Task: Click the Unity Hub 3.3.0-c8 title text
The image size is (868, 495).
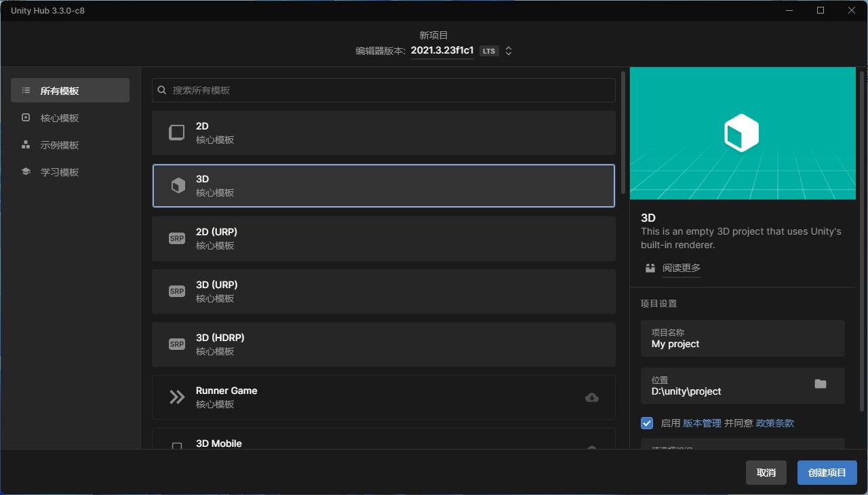Action: pyautogui.click(x=47, y=11)
